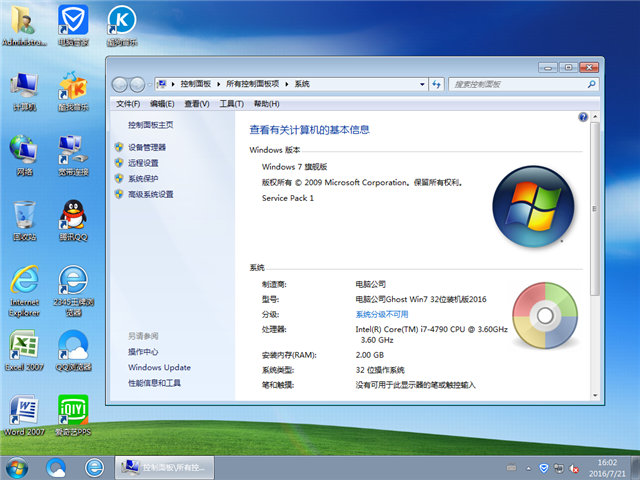The height and width of the screenshot is (480, 640).
Task: Click the back navigation arrow button
Action: (121, 84)
